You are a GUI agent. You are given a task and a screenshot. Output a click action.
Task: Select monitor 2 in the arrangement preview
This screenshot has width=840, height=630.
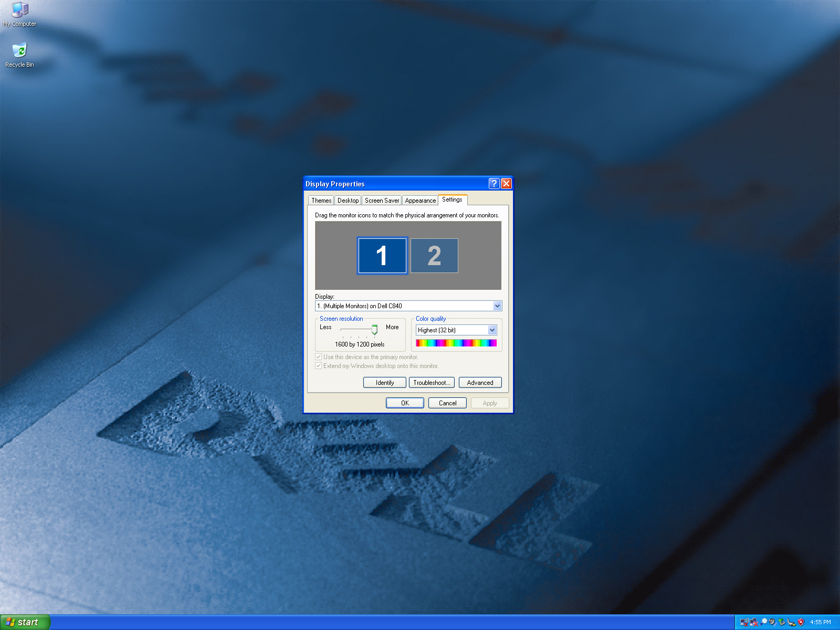[434, 256]
